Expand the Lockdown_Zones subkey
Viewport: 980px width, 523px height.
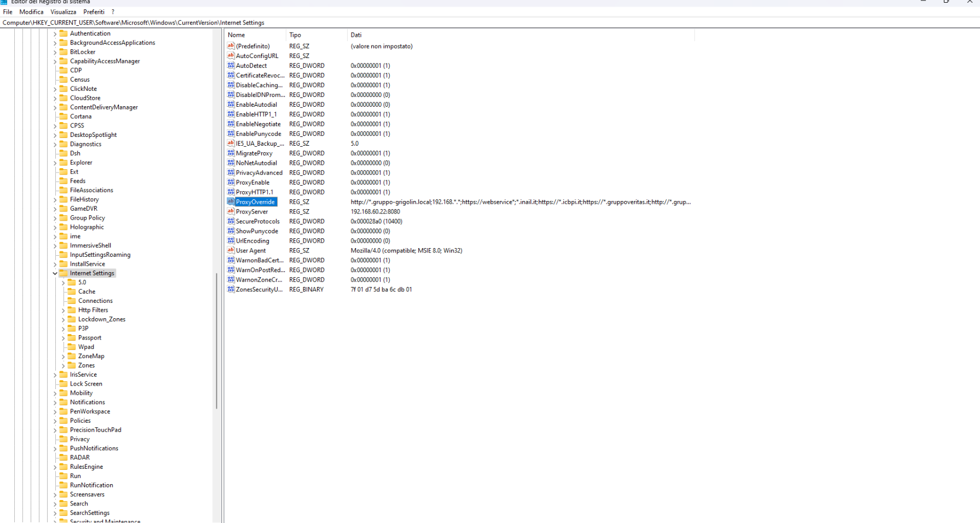(x=63, y=319)
